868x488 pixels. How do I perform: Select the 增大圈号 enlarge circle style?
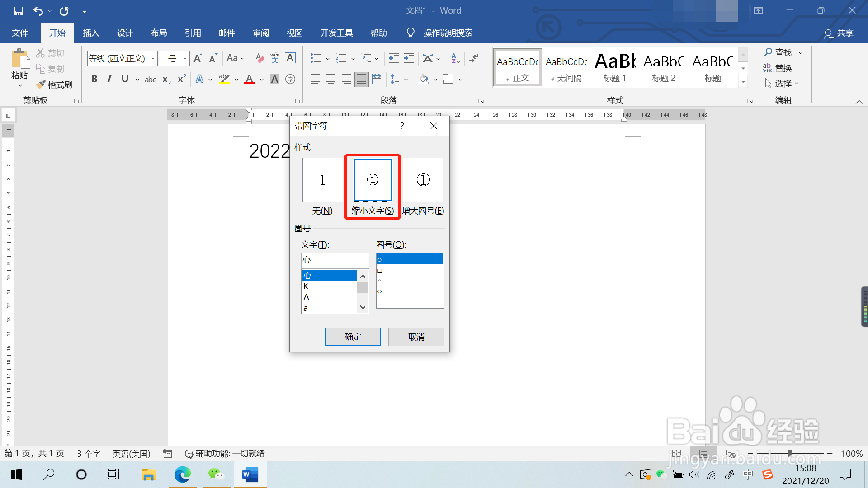pyautogui.click(x=423, y=180)
